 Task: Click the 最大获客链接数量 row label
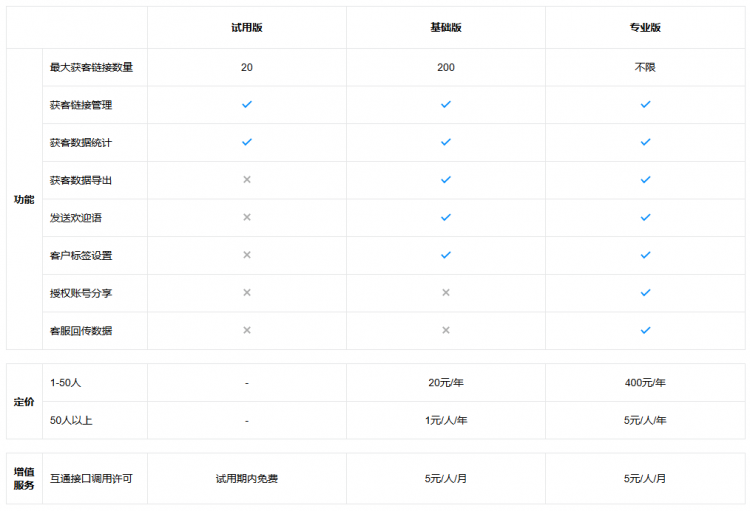(x=91, y=67)
